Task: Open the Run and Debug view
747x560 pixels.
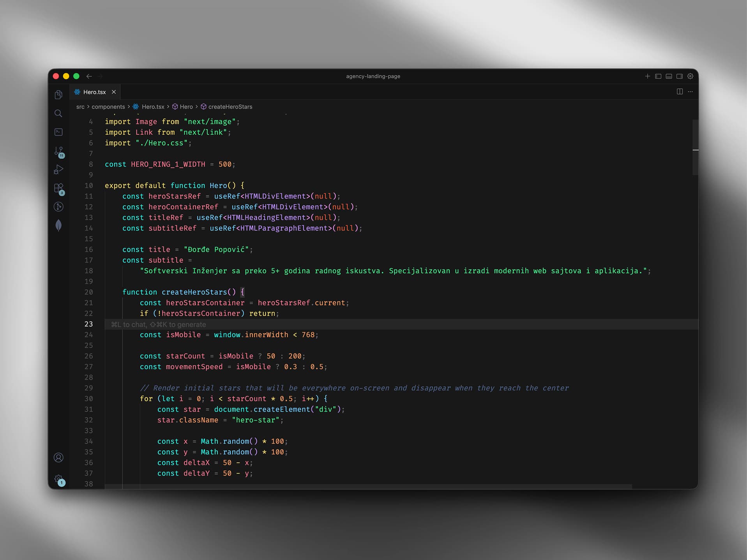Action: [58, 170]
